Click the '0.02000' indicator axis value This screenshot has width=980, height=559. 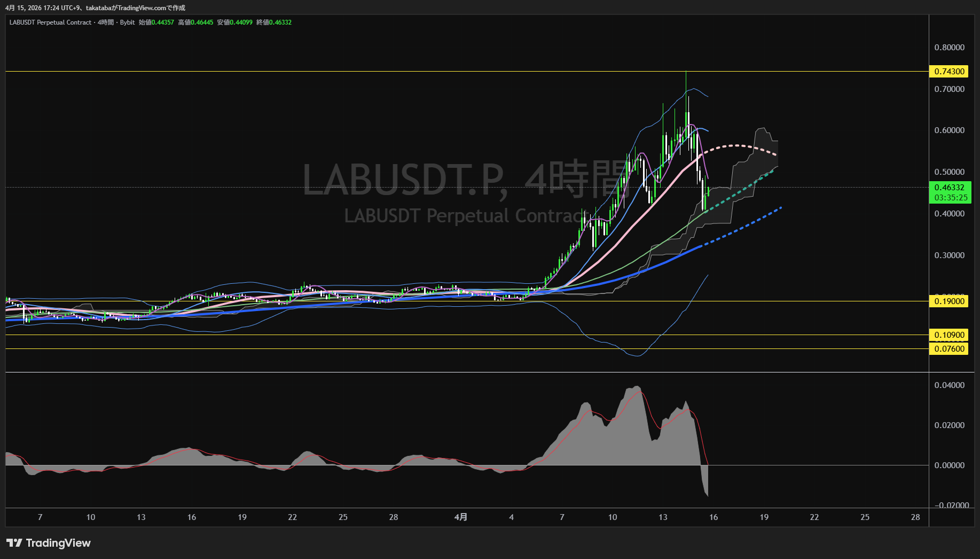[949, 425]
